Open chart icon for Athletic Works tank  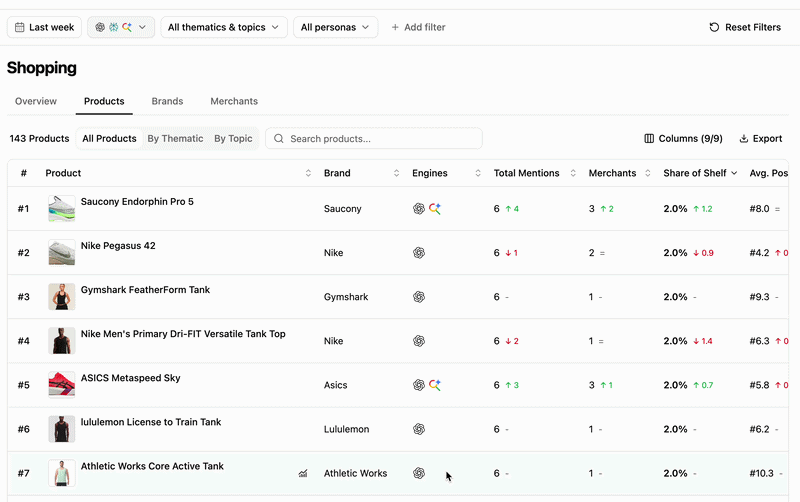[x=303, y=473]
